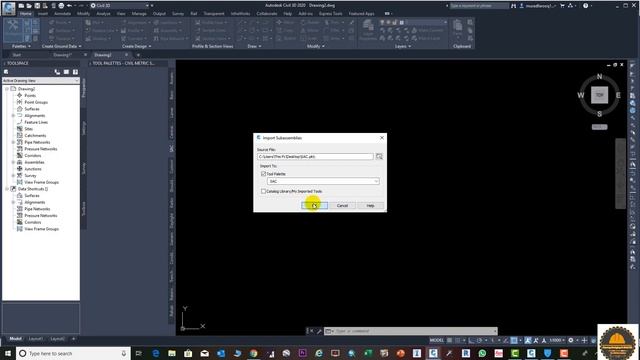640x360 pixels.
Task: Select Catchments in the Prospector tree
Action: 35,136
